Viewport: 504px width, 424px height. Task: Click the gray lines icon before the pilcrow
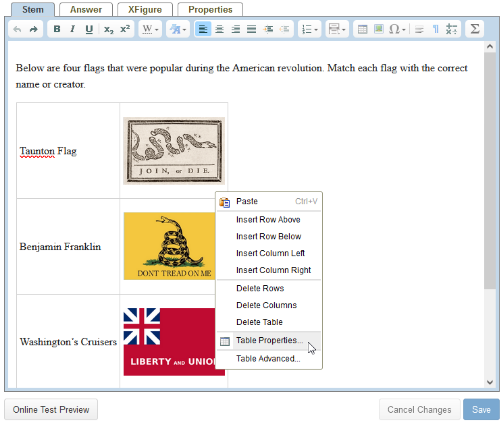(x=419, y=29)
